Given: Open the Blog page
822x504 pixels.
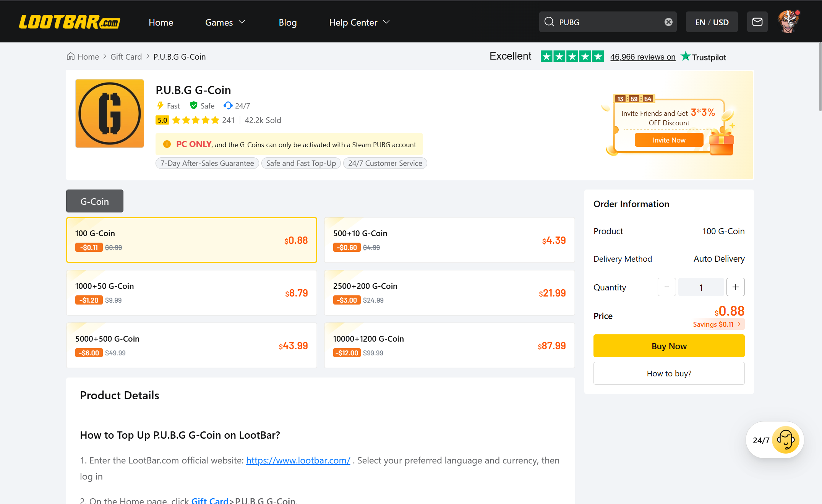Looking at the screenshot, I should point(288,22).
